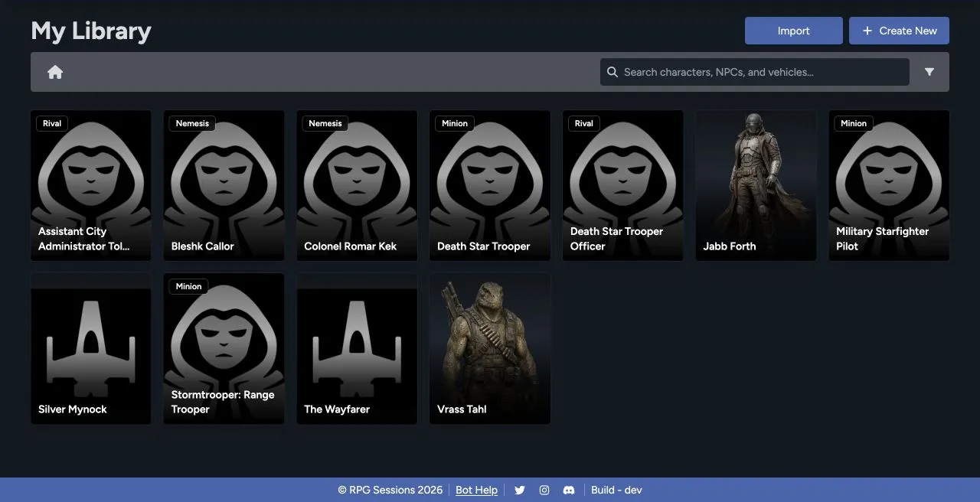Click the Minion badge on Military Starfighter Pilot

[854, 123]
